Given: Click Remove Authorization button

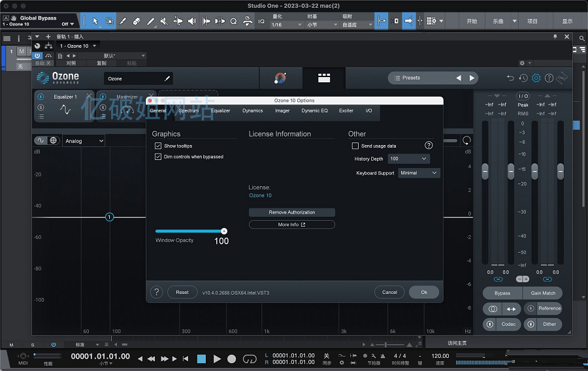Looking at the screenshot, I should point(292,212).
